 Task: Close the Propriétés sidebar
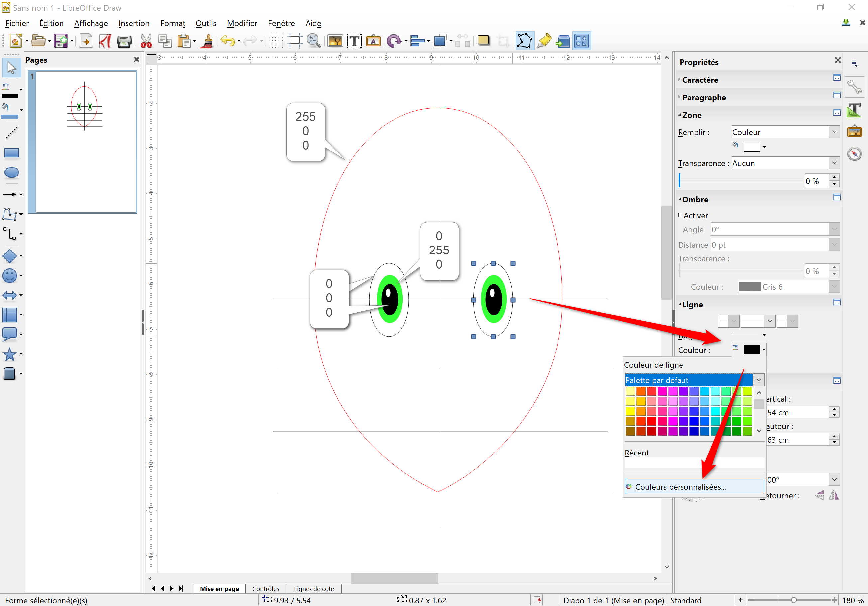[838, 60]
